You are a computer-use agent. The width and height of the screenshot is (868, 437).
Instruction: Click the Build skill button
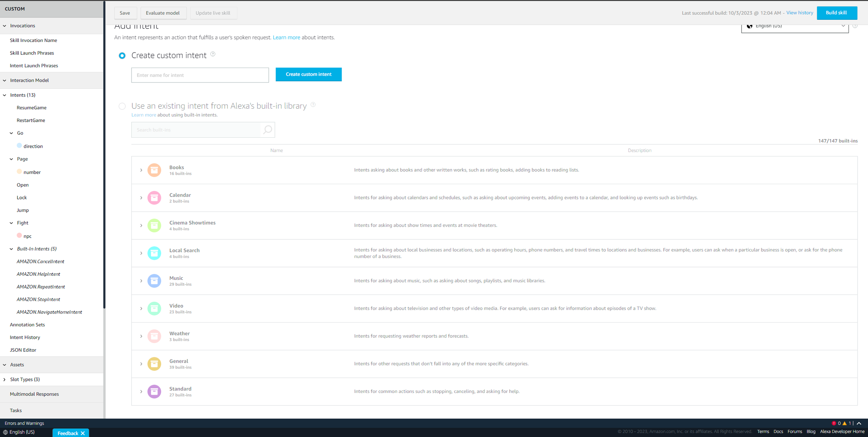tap(836, 13)
